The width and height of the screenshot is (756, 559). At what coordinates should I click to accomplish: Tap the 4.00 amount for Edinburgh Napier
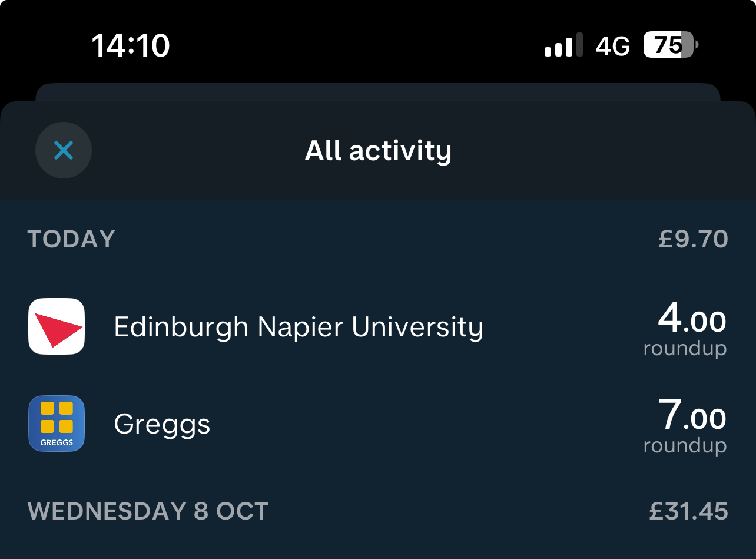pyautogui.click(x=692, y=320)
